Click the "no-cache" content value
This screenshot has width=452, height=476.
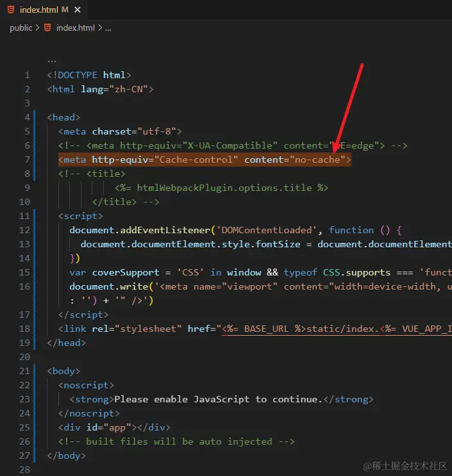tap(317, 160)
